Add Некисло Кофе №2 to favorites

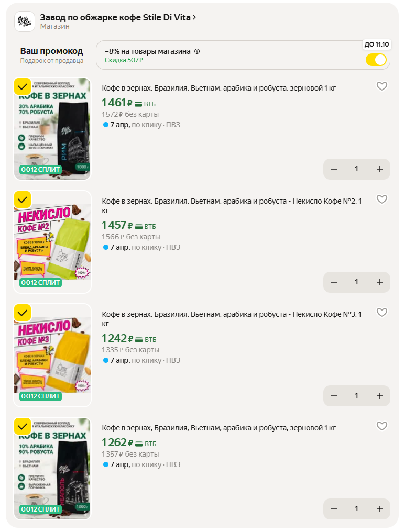[x=382, y=199]
